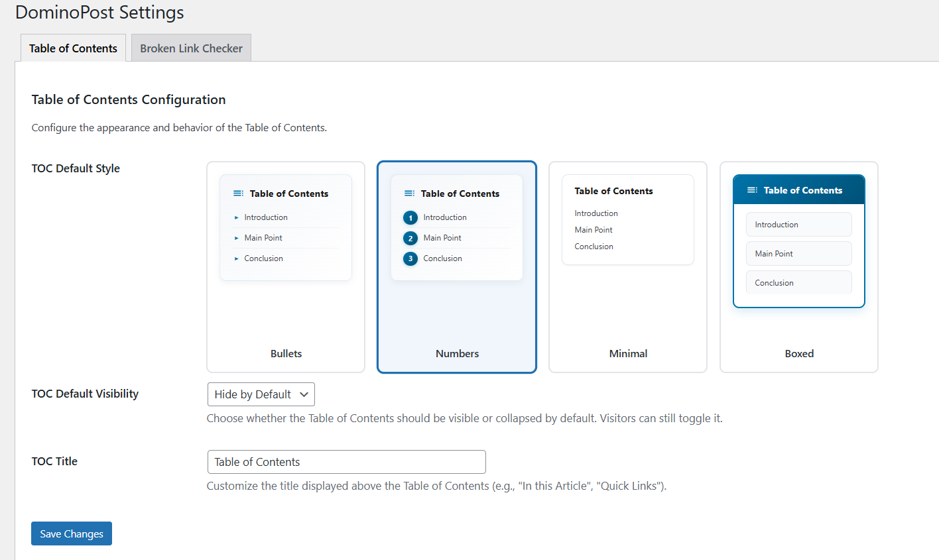
Task: Click number 1 circle badge in Numbers preview
Action: point(410,217)
